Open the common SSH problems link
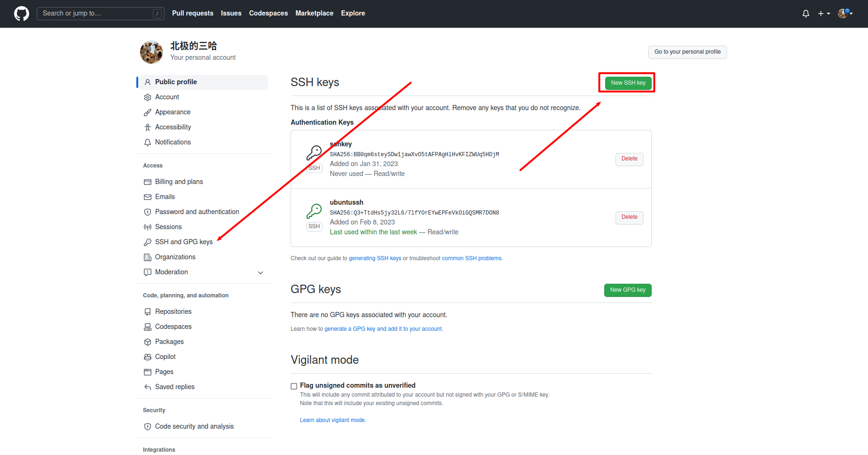The image size is (868, 455). pos(472,258)
